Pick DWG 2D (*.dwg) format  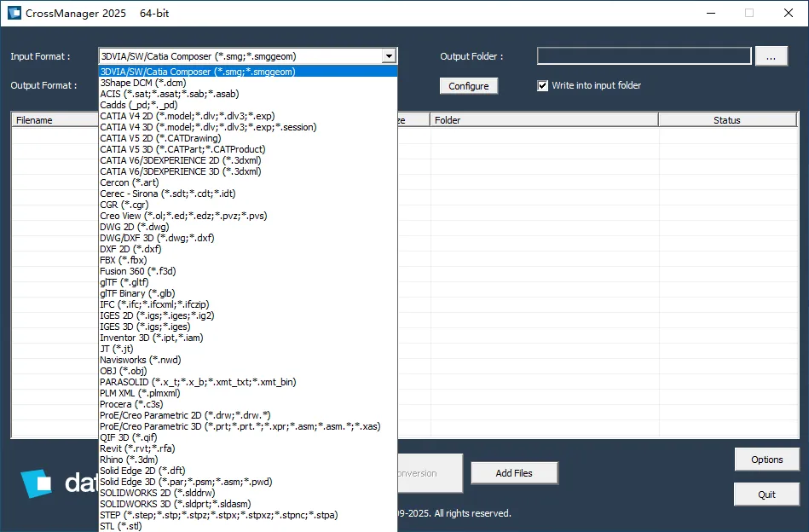[248, 227]
